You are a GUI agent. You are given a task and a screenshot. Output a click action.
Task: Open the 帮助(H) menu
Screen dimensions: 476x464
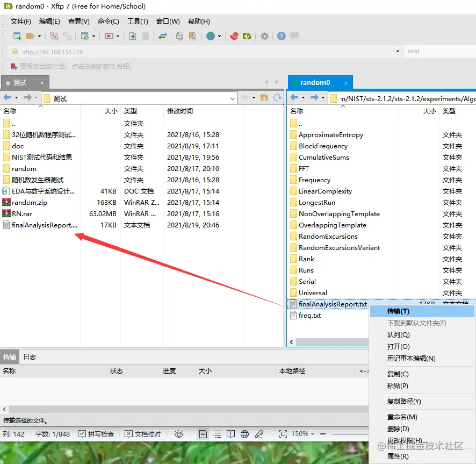point(199,22)
